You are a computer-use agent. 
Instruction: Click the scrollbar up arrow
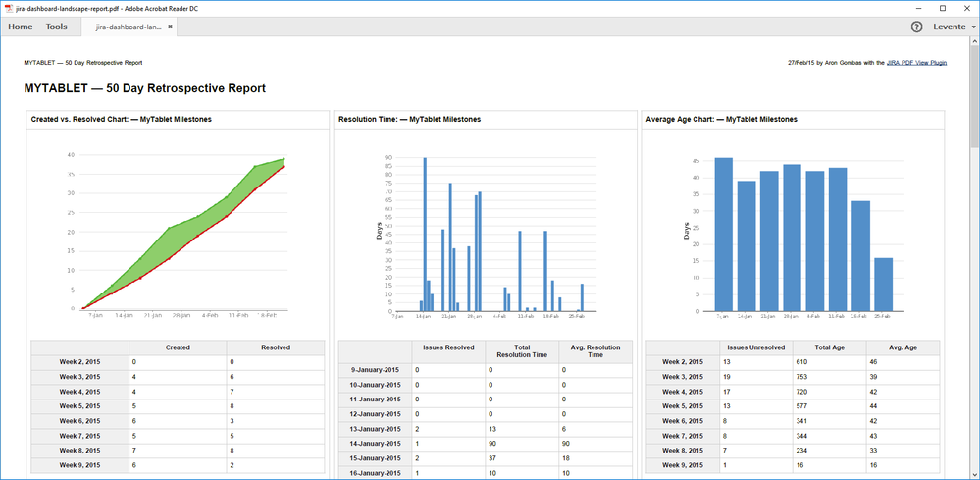(x=974, y=42)
